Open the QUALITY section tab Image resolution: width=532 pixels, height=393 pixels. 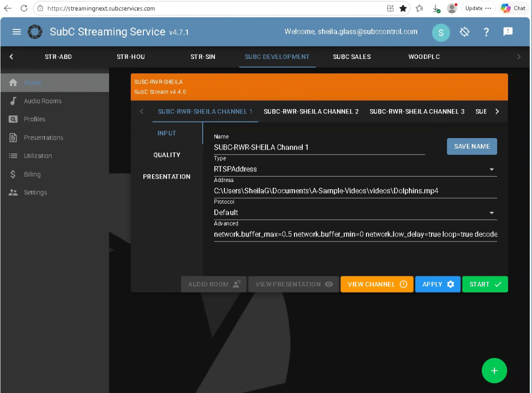click(167, 155)
